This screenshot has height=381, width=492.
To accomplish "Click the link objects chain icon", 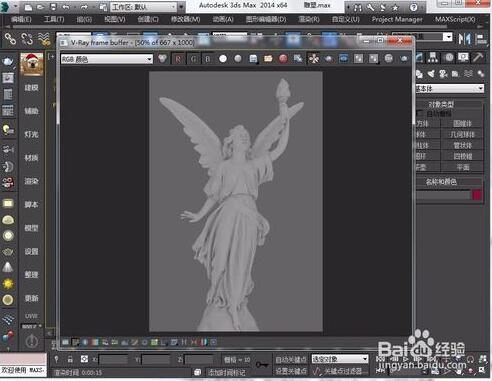I will coord(10,39).
